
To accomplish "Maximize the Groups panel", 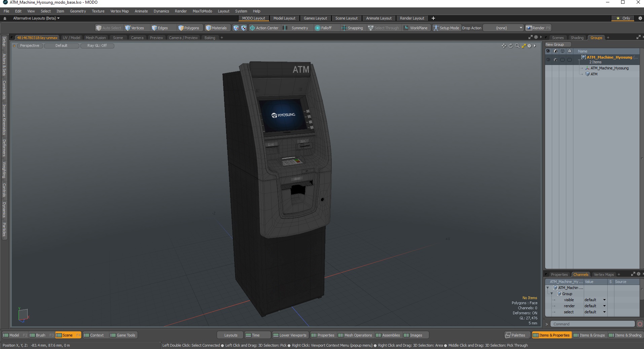I will click(x=638, y=37).
